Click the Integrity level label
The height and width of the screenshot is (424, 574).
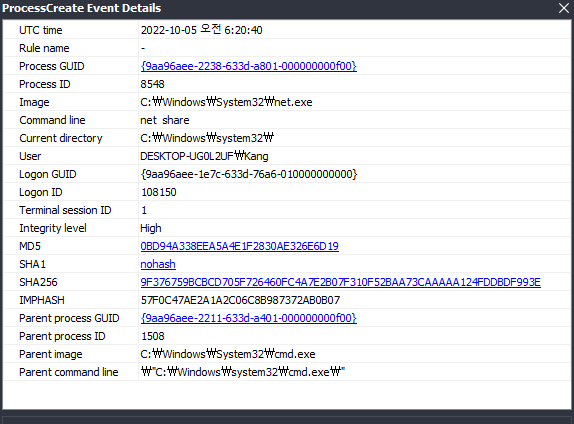click(53, 228)
